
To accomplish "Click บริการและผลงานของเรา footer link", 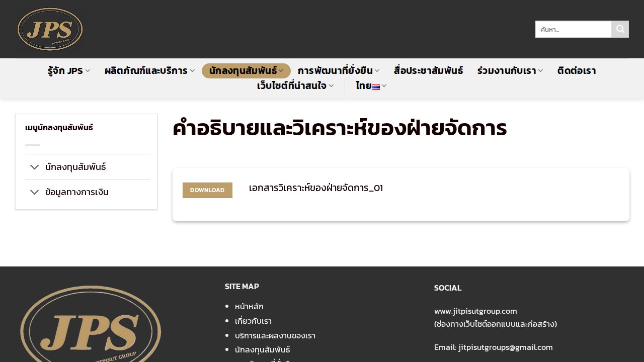I will click(275, 335).
